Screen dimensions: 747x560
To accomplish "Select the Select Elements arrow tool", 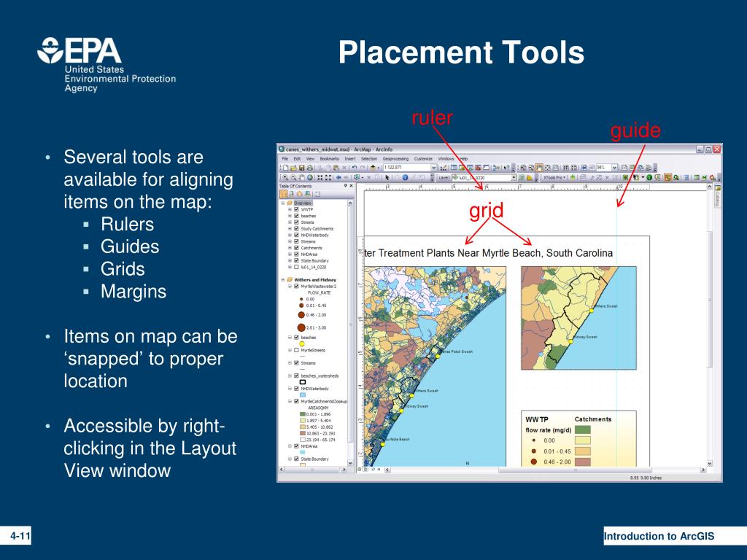I will [387, 178].
